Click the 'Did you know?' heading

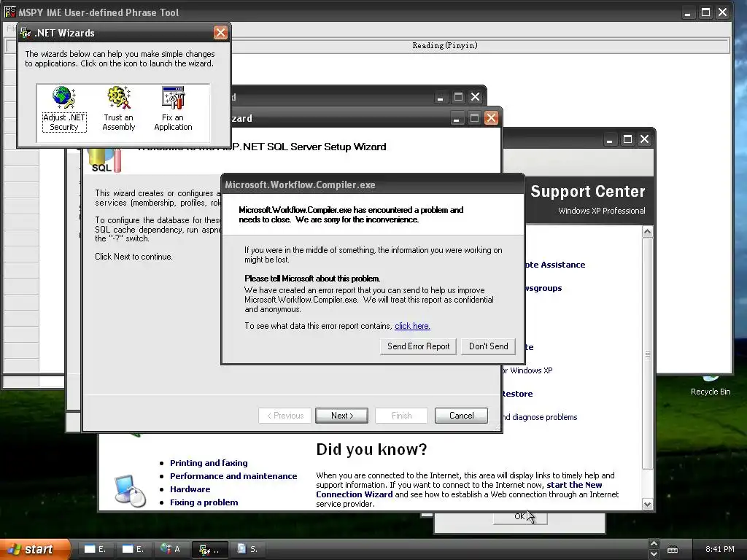coord(371,449)
